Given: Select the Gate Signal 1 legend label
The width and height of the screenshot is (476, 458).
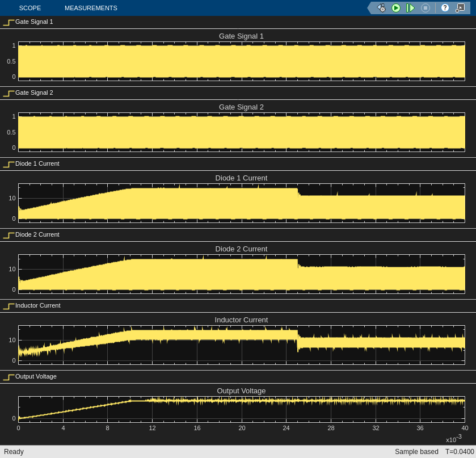Looking at the screenshot, I should click(34, 22).
